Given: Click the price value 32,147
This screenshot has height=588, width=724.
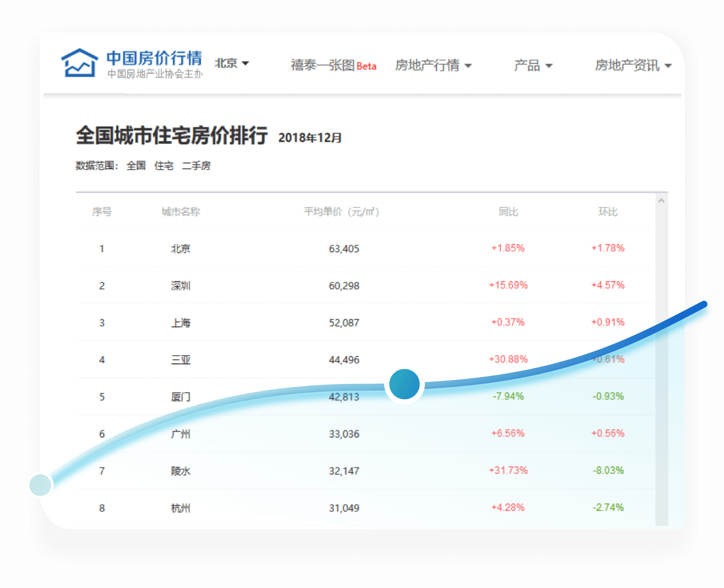Looking at the screenshot, I should click(344, 471).
